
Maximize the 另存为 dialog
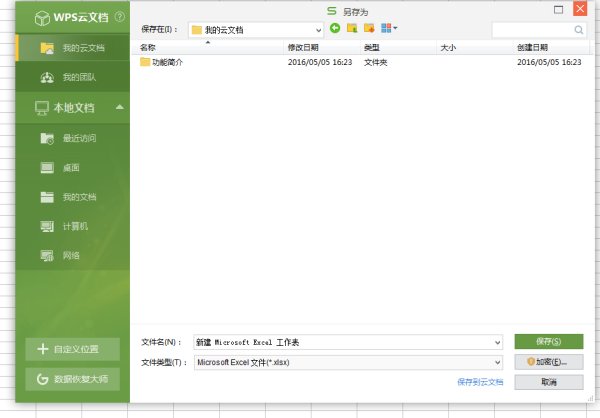559,10
